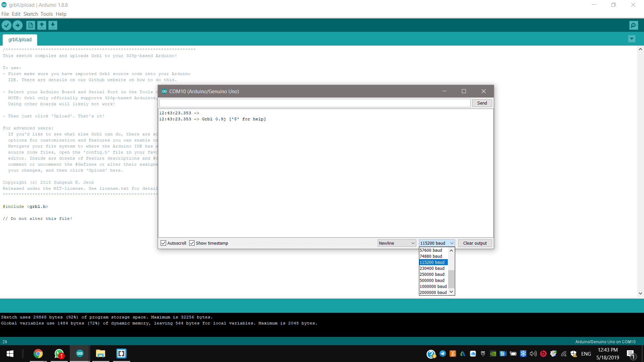Click the Open sketch up-arrow icon
Image resolution: width=644 pixels, height=362 pixels.
[42, 25]
